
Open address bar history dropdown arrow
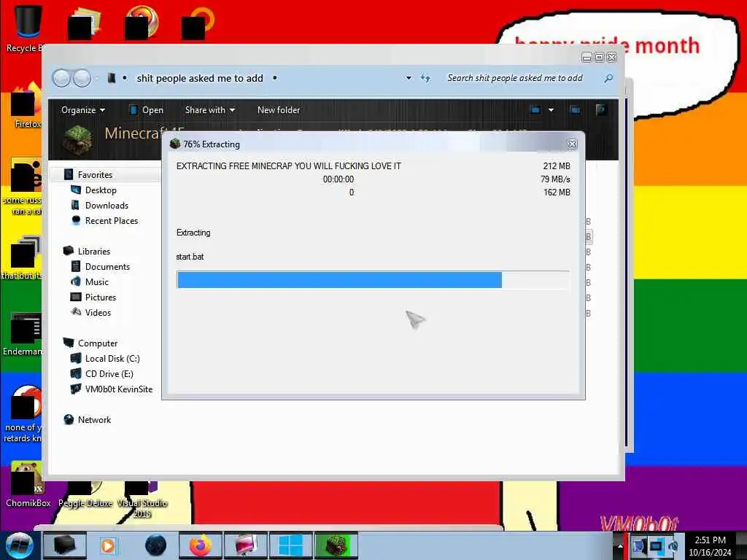click(409, 78)
